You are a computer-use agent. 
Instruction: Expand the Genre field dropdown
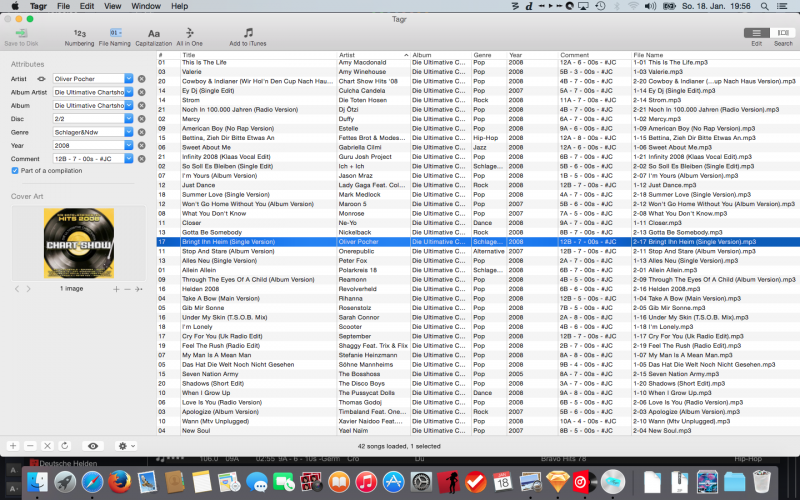tap(129, 132)
